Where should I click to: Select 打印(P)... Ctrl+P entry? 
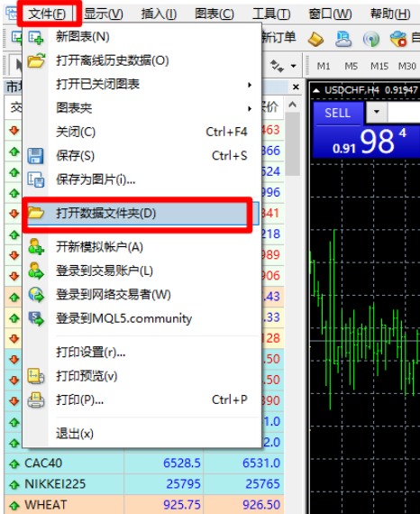click(142, 399)
